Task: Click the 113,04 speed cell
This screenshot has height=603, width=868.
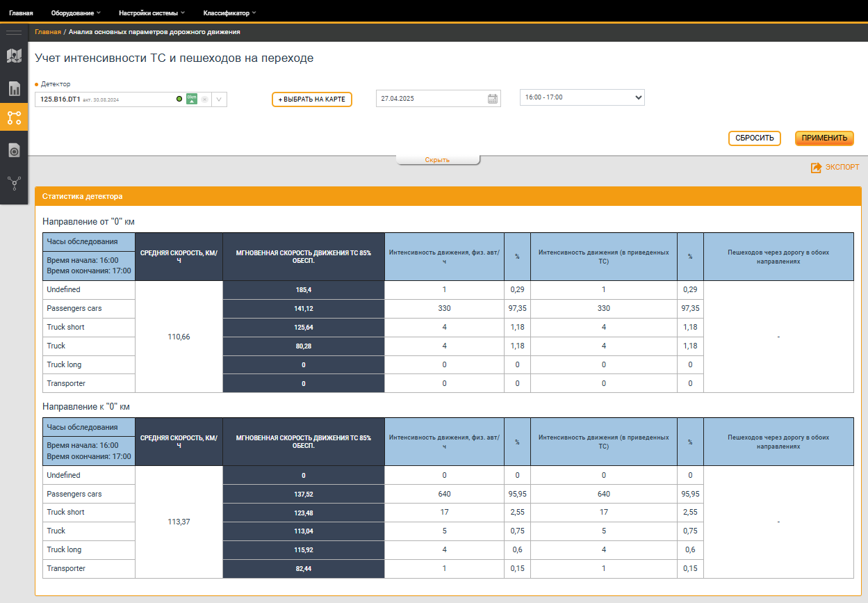Action: (304, 531)
